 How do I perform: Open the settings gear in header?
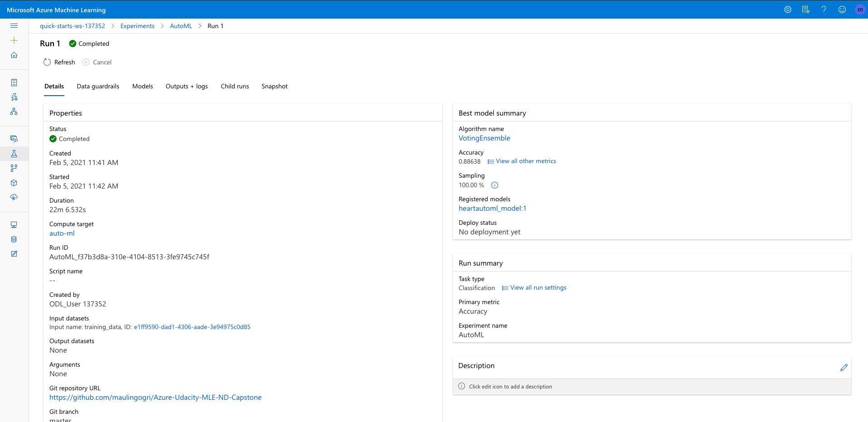point(788,10)
